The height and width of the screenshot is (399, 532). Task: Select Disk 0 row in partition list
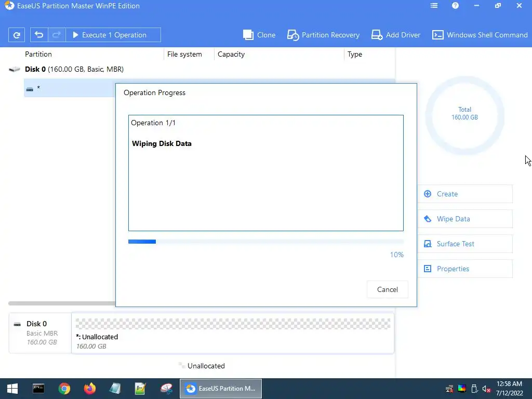(202, 69)
